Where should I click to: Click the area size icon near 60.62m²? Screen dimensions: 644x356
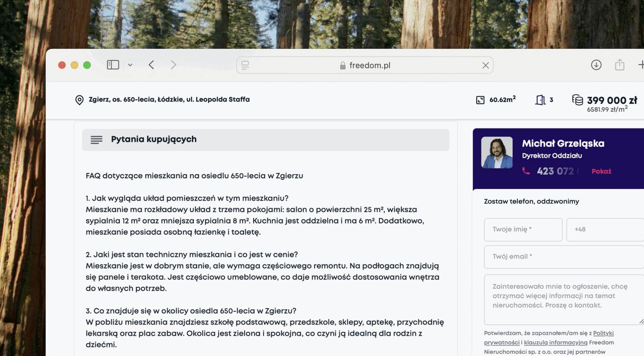coord(480,100)
